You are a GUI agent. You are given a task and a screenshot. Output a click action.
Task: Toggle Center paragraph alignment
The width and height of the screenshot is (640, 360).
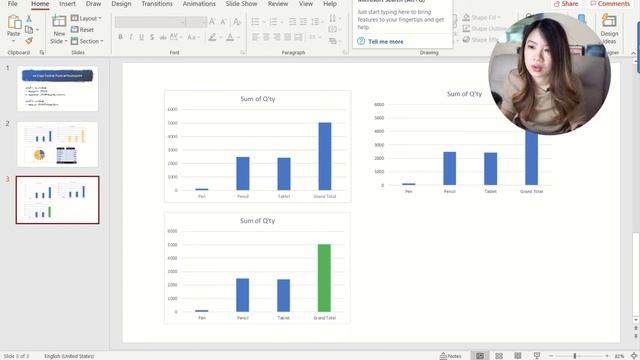[x=266, y=37]
